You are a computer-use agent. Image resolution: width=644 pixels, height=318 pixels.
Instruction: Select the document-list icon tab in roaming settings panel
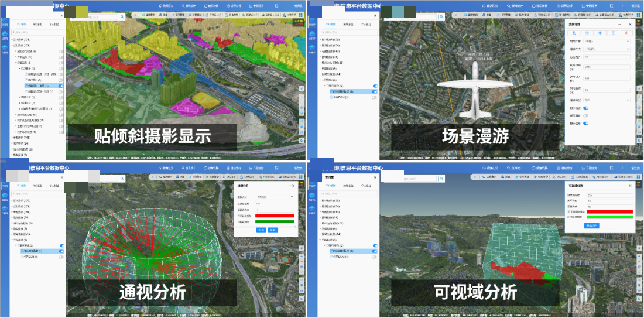click(x=614, y=32)
